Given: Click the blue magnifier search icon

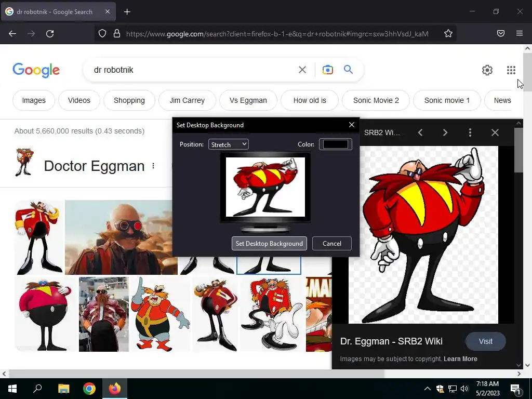Looking at the screenshot, I should pyautogui.click(x=348, y=70).
